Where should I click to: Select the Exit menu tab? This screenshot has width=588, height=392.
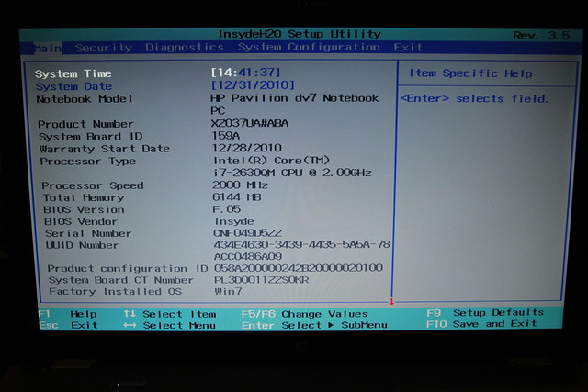(x=408, y=47)
